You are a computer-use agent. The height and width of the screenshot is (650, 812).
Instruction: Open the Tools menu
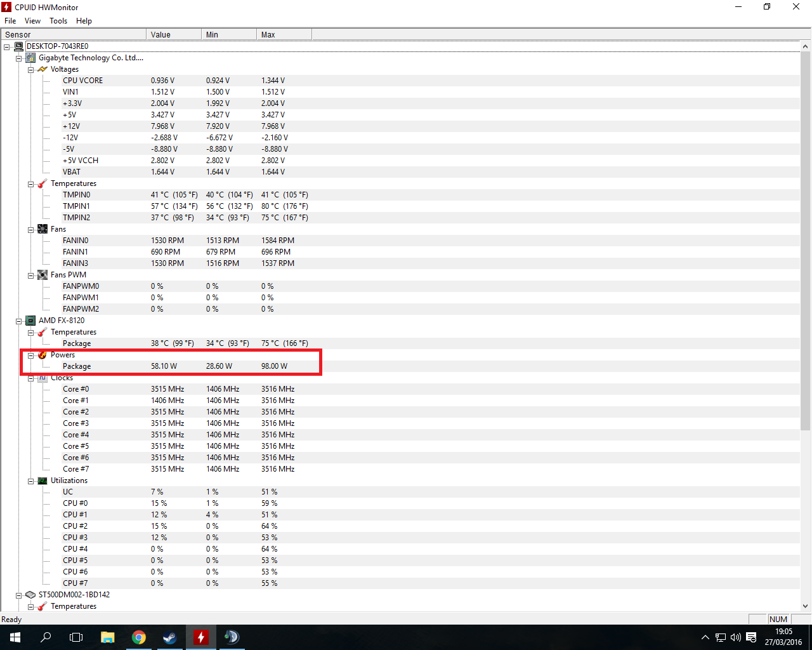click(58, 21)
